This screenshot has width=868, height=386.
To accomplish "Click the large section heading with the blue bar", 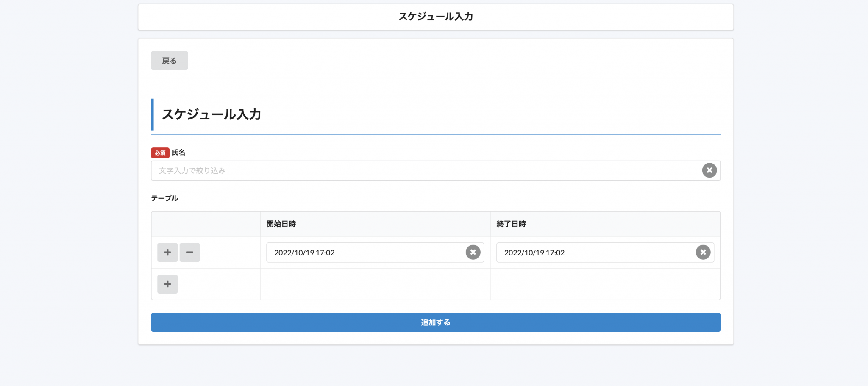I will [x=211, y=114].
